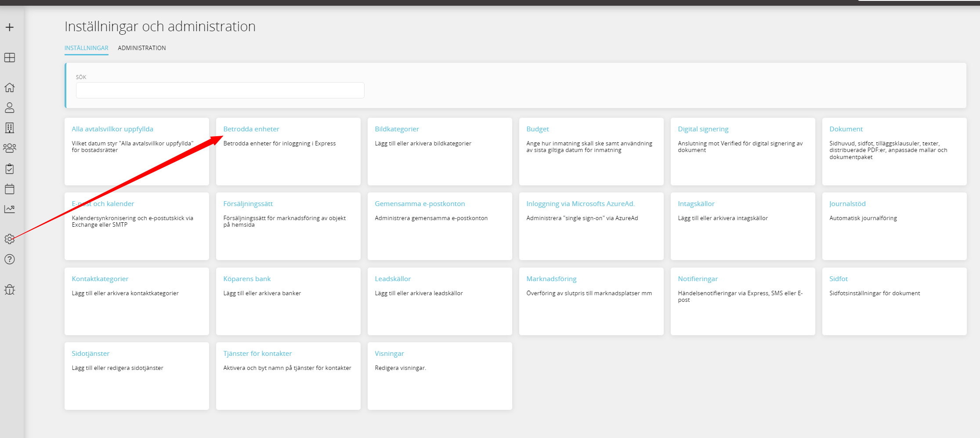Click 'Lägg till eller arkivera intagskällor' text
This screenshot has height=438, width=980.
coord(723,218)
